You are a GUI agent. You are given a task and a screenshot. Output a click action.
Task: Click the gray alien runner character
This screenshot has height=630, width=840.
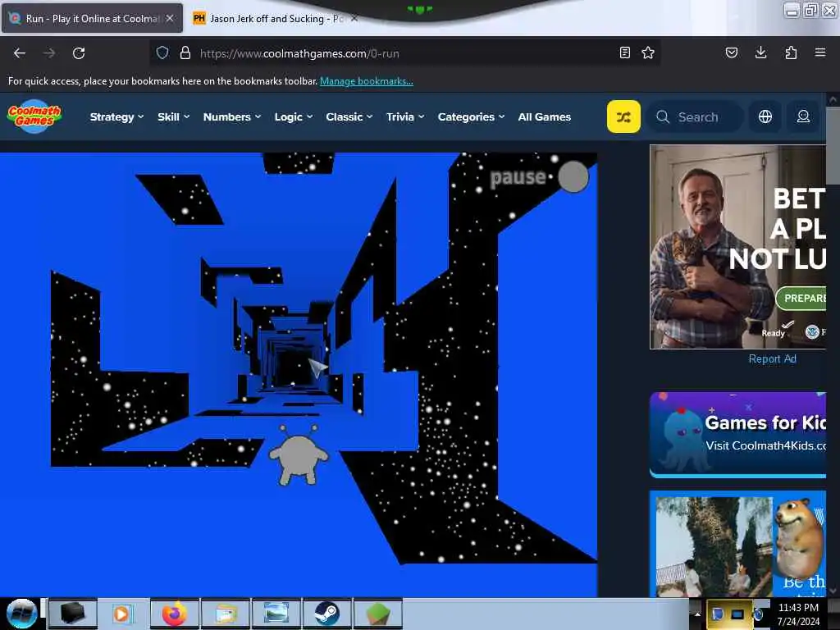[x=299, y=455]
